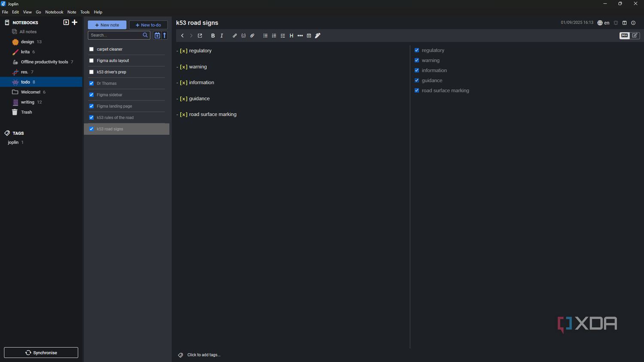Uncheck the regulatory checkbox in preview
This screenshot has height=362, width=644.
point(416,50)
